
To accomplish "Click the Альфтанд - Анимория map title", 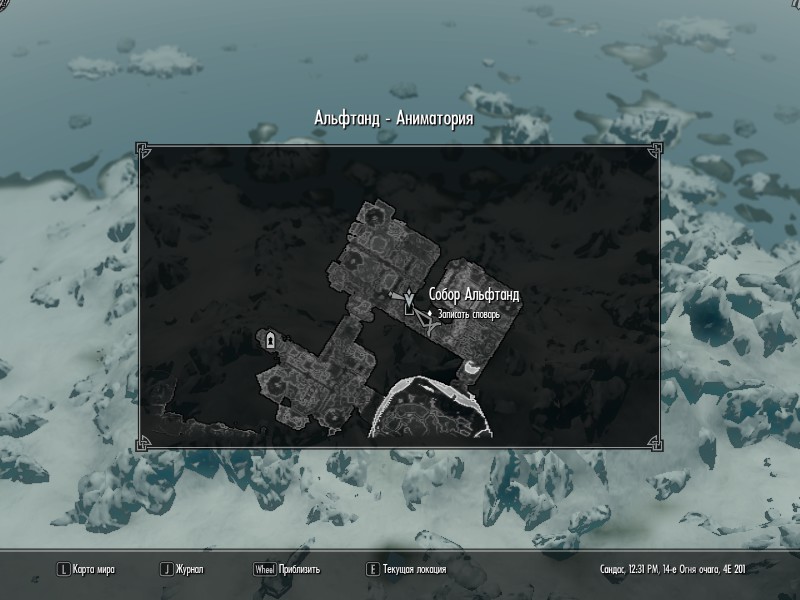I will [x=394, y=118].
